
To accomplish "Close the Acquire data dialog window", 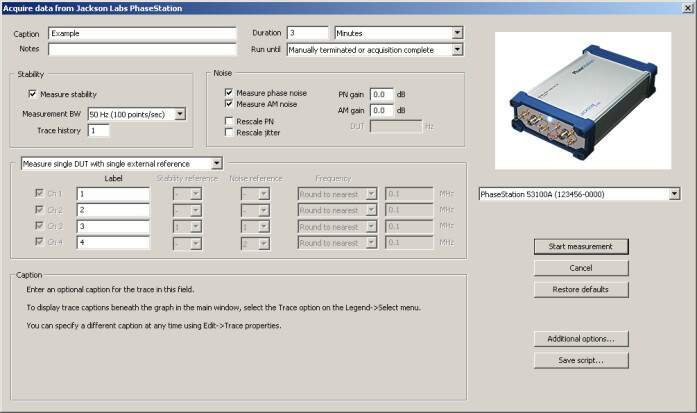I will pyautogui.click(x=684, y=8).
